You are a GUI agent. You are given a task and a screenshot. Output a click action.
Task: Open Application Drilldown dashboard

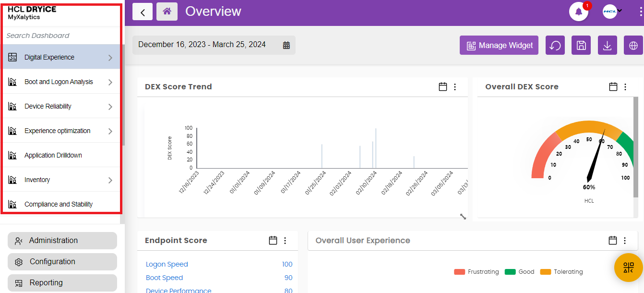click(x=53, y=156)
